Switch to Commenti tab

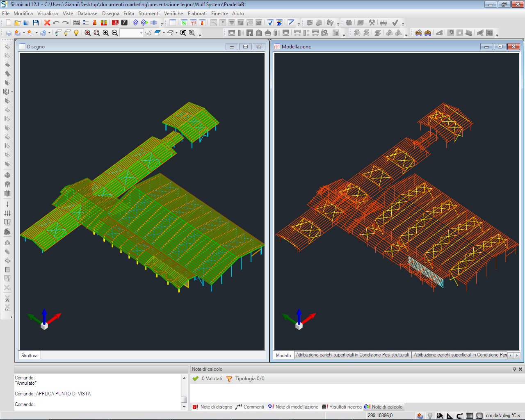coord(250,407)
